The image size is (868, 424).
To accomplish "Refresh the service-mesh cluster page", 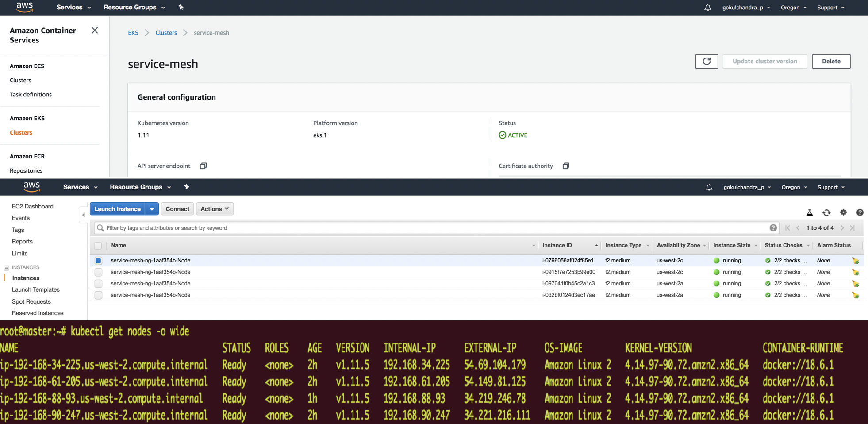I will [707, 61].
